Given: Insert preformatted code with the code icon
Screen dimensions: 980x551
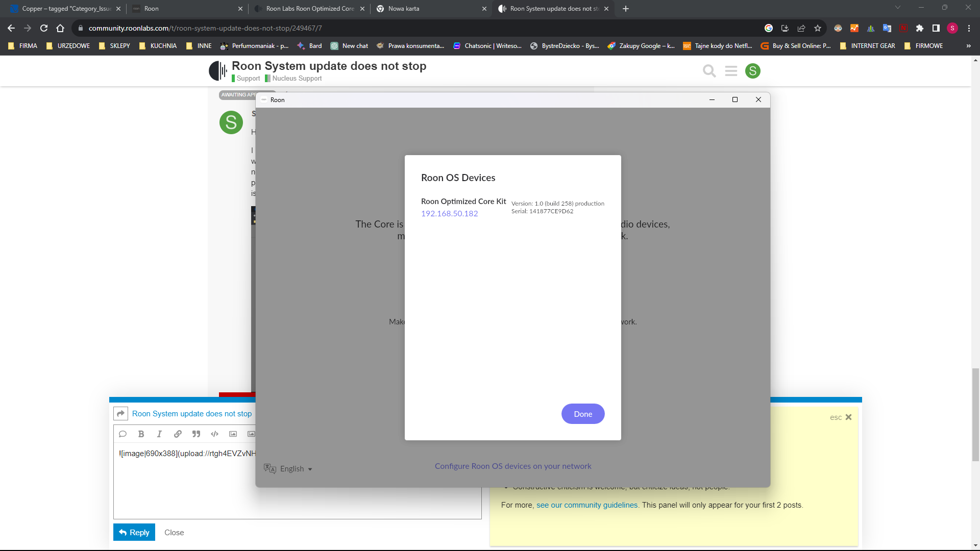Looking at the screenshot, I should tap(214, 434).
